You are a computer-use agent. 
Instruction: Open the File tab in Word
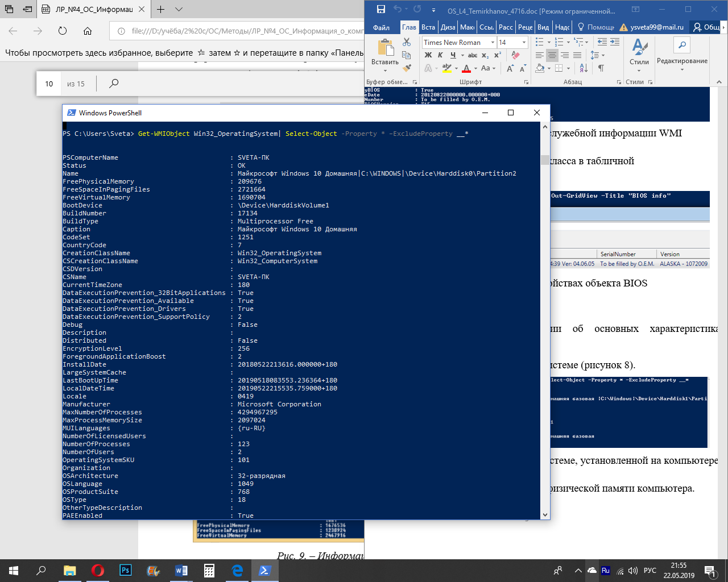(x=382, y=27)
